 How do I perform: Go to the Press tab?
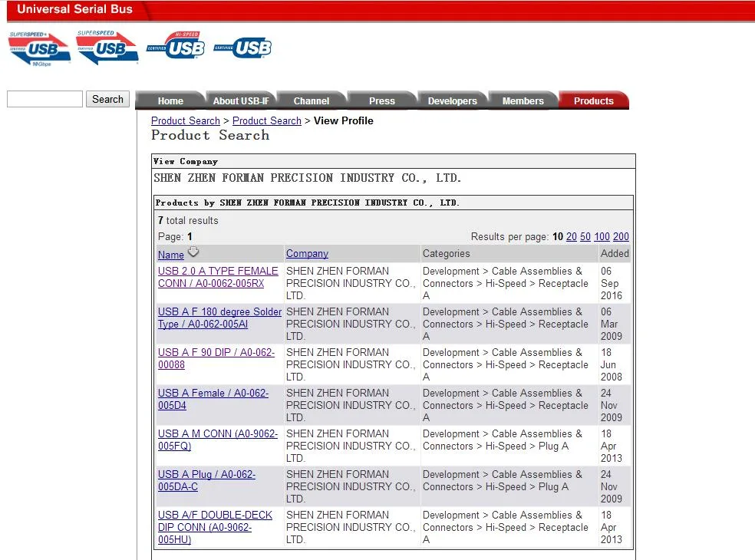tap(382, 100)
